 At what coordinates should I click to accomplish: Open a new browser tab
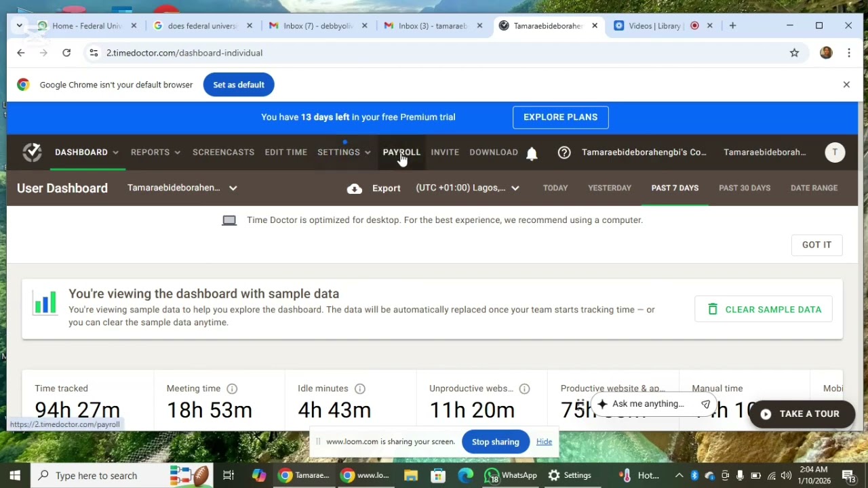click(732, 26)
